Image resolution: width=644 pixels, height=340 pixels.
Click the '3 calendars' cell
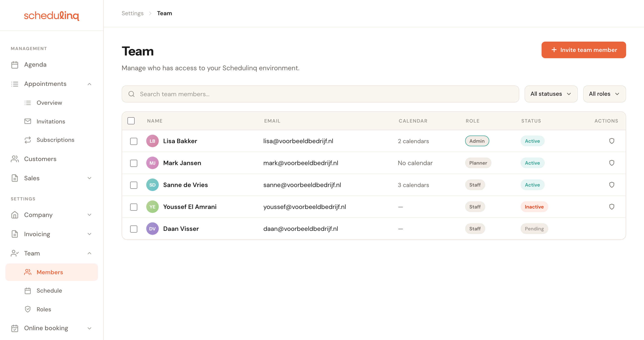pos(413,185)
